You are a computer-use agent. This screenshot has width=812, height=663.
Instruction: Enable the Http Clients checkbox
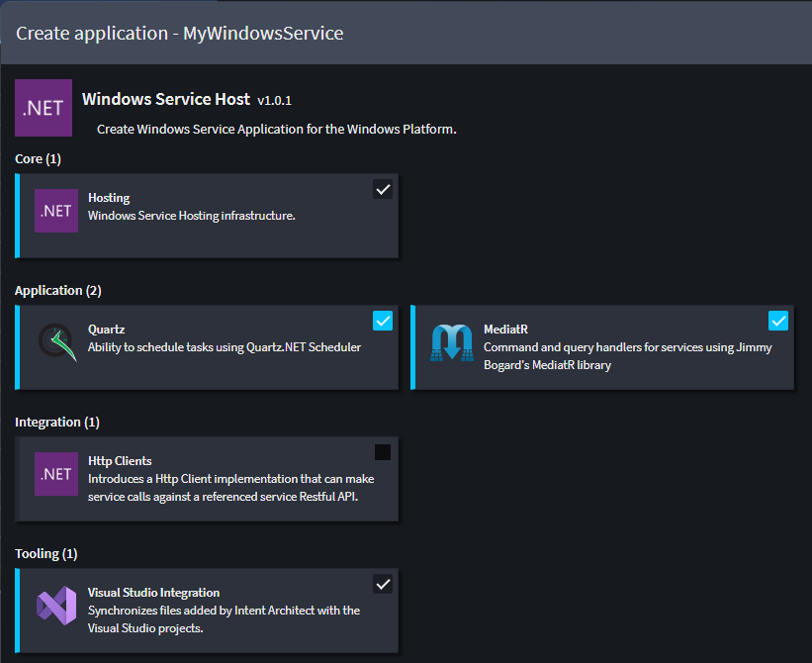[383, 452]
